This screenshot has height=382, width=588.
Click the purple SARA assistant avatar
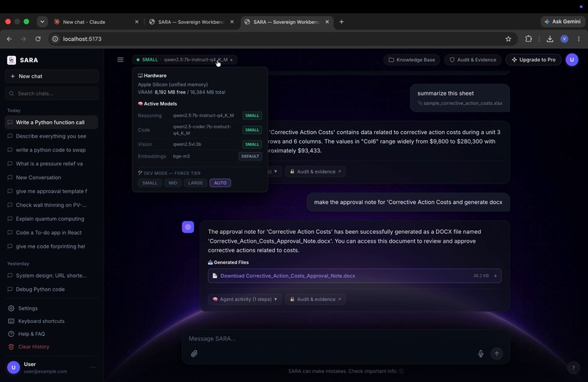click(188, 227)
